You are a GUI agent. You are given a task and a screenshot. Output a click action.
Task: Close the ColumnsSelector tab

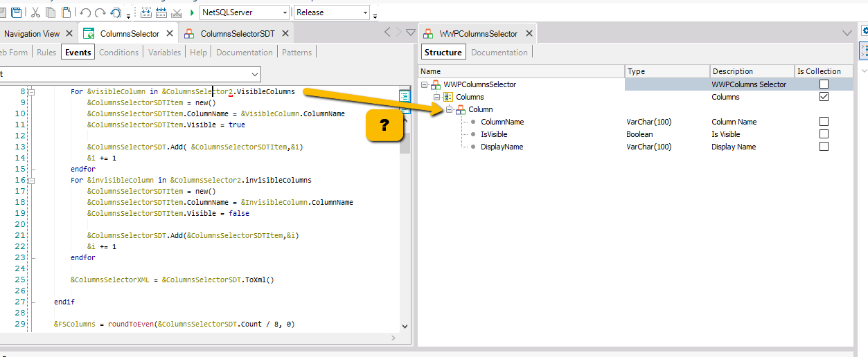tap(169, 33)
